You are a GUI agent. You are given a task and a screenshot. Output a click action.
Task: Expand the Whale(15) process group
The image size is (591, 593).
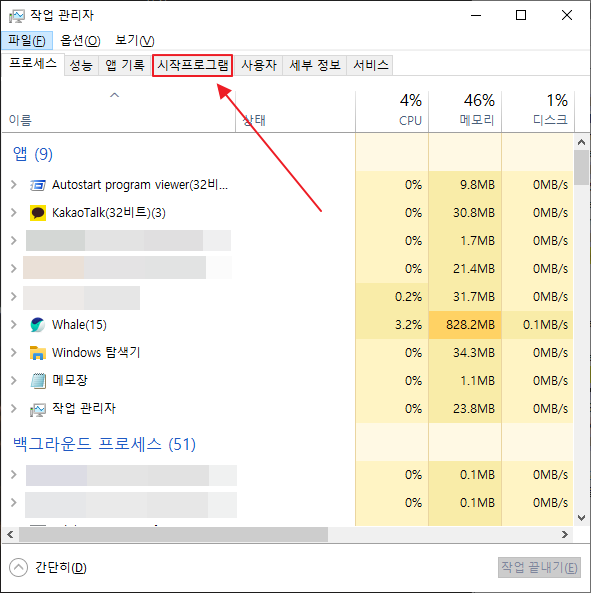pos(14,325)
